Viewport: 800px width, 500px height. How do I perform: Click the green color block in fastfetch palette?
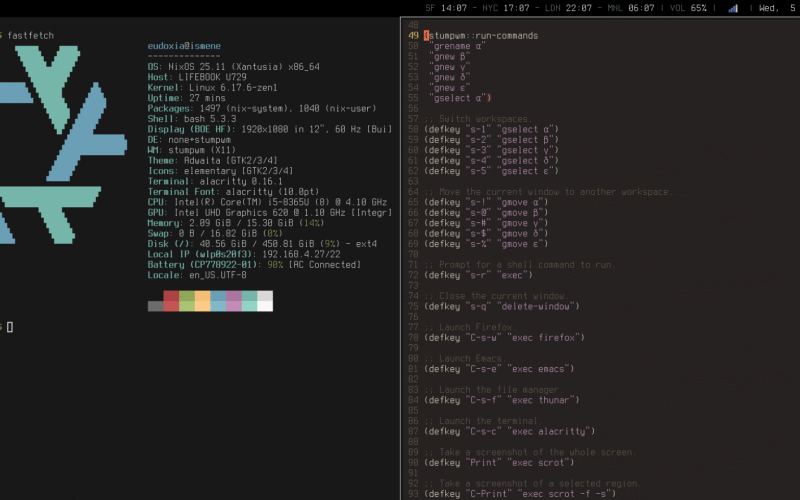point(187,301)
